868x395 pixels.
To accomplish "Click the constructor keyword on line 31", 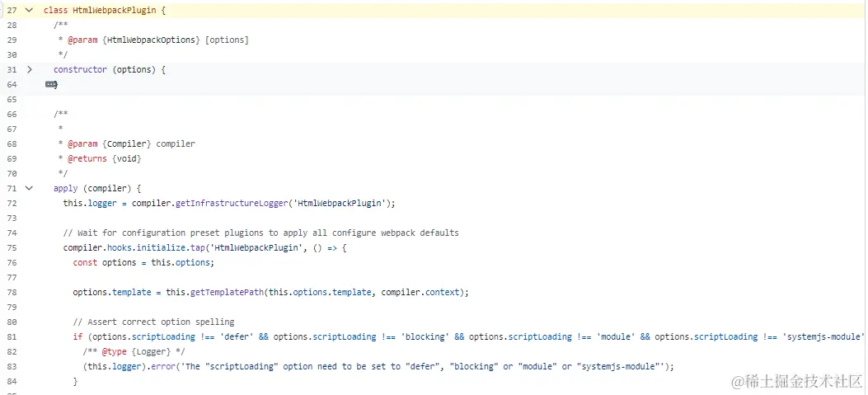I will tap(80, 70).
